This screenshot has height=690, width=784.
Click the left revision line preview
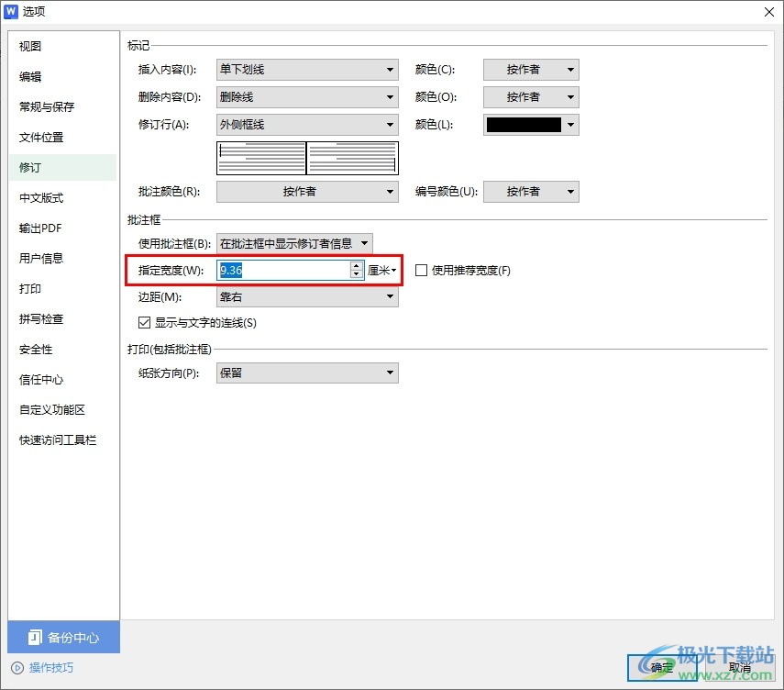(x=261, y=158)
